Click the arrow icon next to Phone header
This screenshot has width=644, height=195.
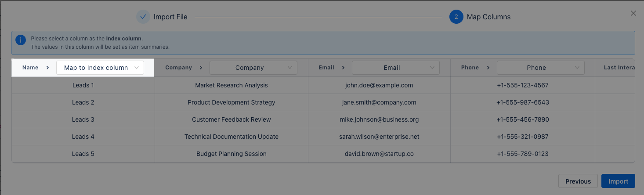488,68
